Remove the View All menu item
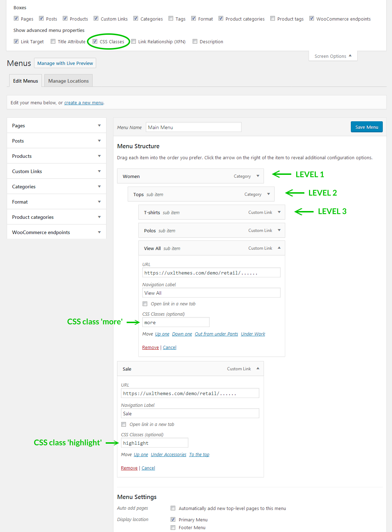The width and height of the screenshot is (392, 532). [x=150, y=348]
